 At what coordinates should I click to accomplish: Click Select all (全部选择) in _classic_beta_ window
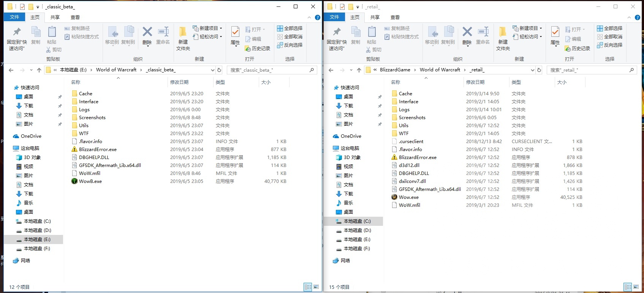(290, 28)
